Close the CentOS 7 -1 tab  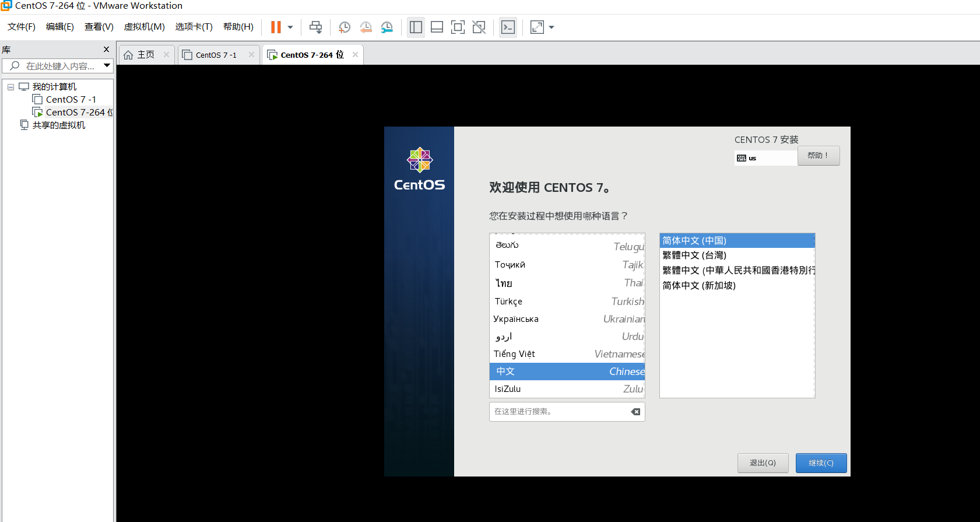[251, 55]
